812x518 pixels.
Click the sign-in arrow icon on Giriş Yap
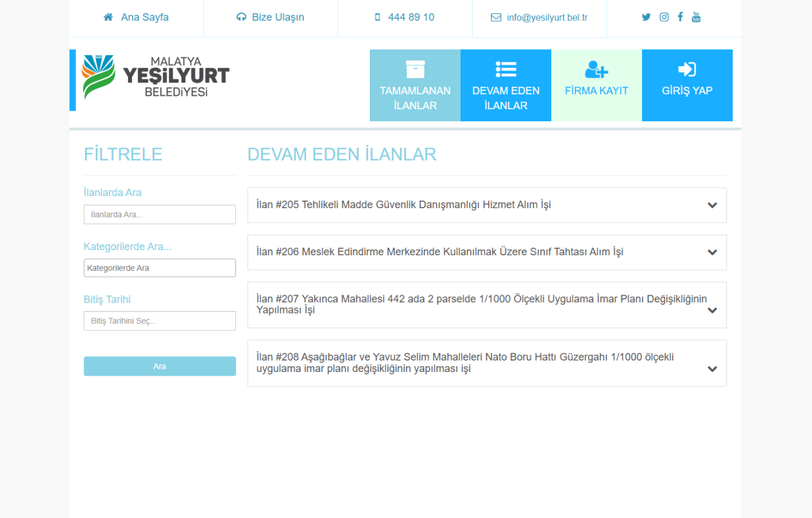click(x=687, y=70)
